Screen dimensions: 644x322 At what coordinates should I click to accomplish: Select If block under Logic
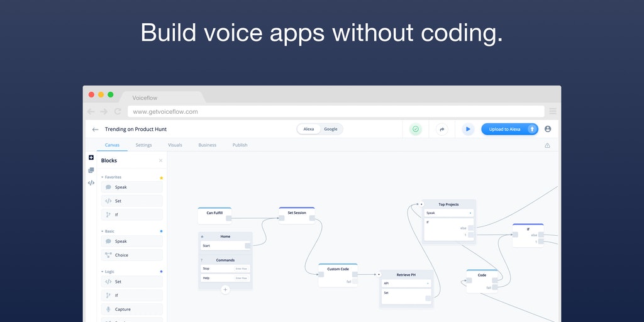132,296
